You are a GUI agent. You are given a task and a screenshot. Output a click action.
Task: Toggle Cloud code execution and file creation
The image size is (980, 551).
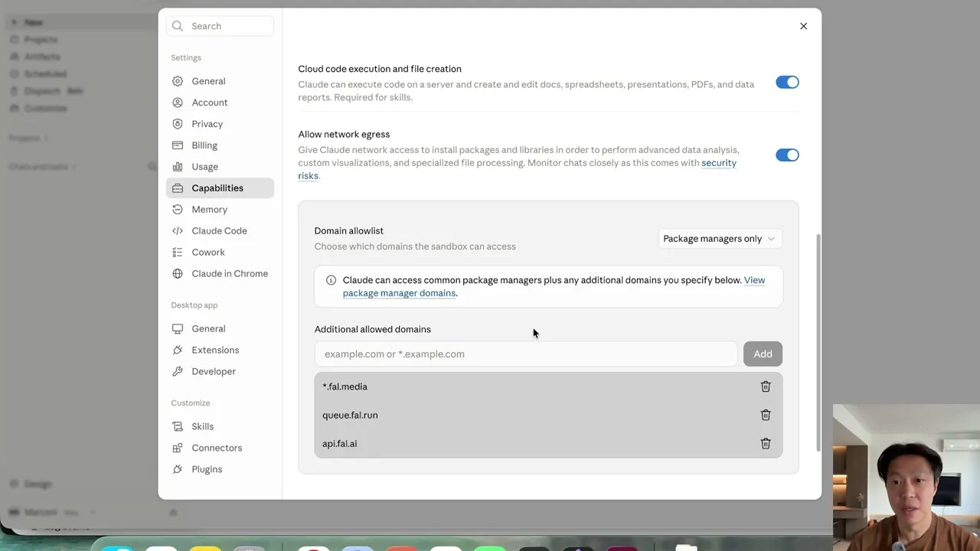point(787,82)
